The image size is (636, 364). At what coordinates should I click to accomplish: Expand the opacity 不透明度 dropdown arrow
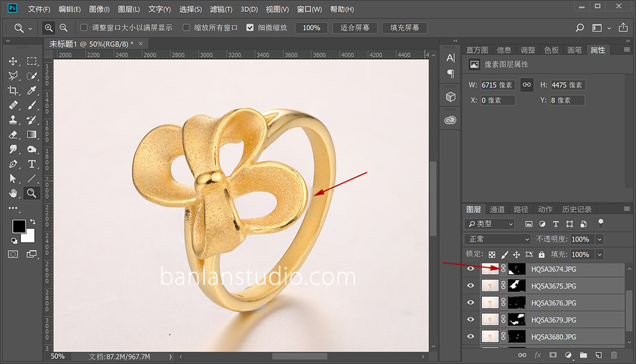[600, 239]
